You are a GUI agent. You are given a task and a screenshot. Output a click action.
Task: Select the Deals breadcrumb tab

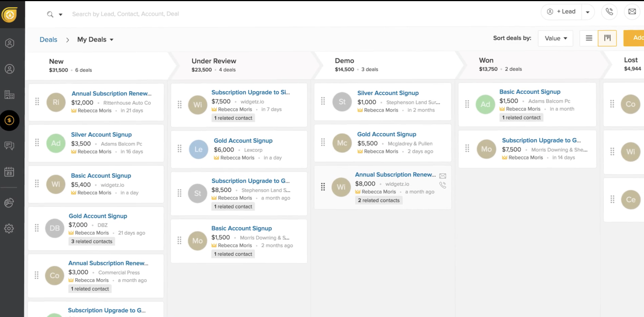pos(48,39)
